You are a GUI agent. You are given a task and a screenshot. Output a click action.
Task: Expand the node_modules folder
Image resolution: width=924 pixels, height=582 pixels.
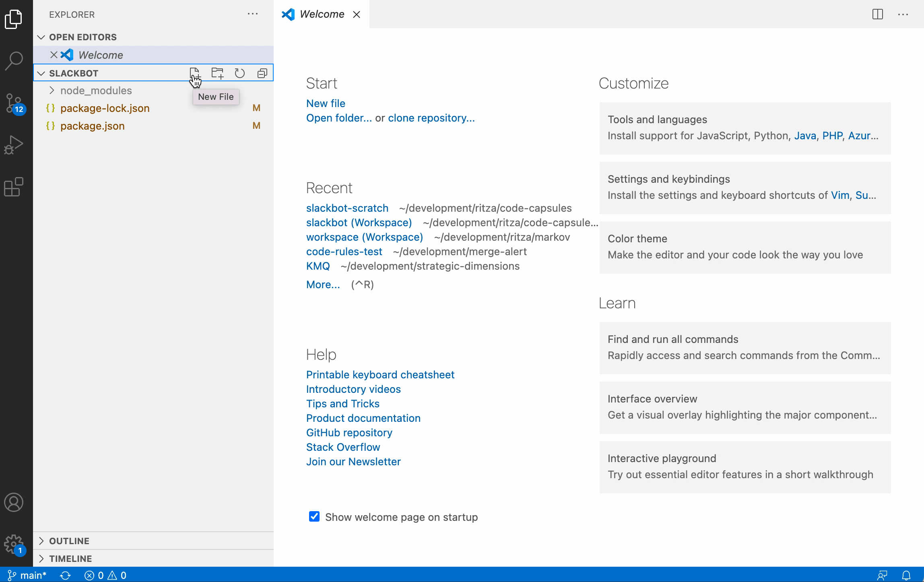tap(96, 90)
